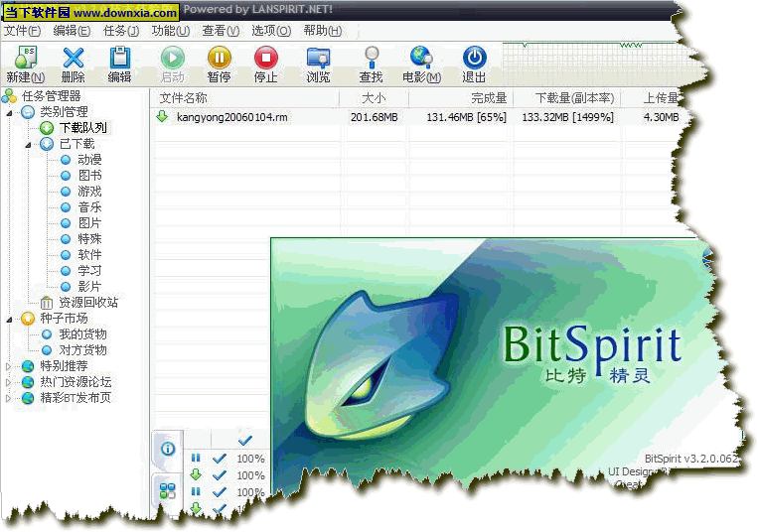Click the 131.46MB [65%] completed cell

[x=466, y=117]
